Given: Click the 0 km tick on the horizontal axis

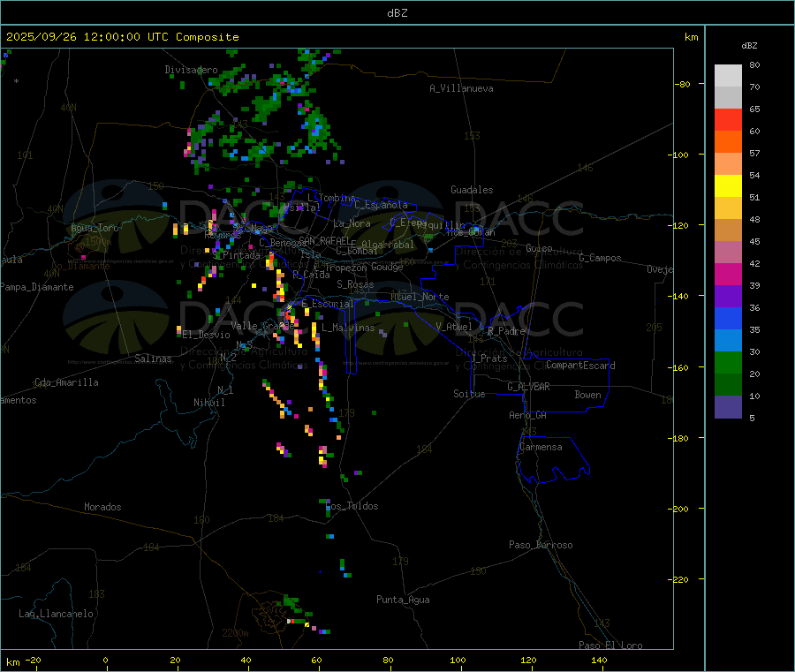Looking at the screenshot, I should [x=105, y=661].
